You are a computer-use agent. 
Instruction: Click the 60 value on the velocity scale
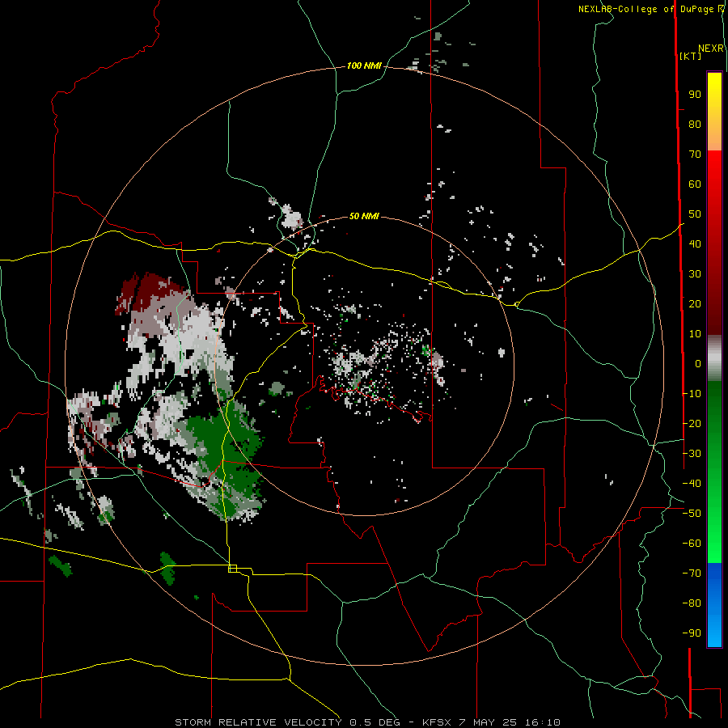pos(695,184)
